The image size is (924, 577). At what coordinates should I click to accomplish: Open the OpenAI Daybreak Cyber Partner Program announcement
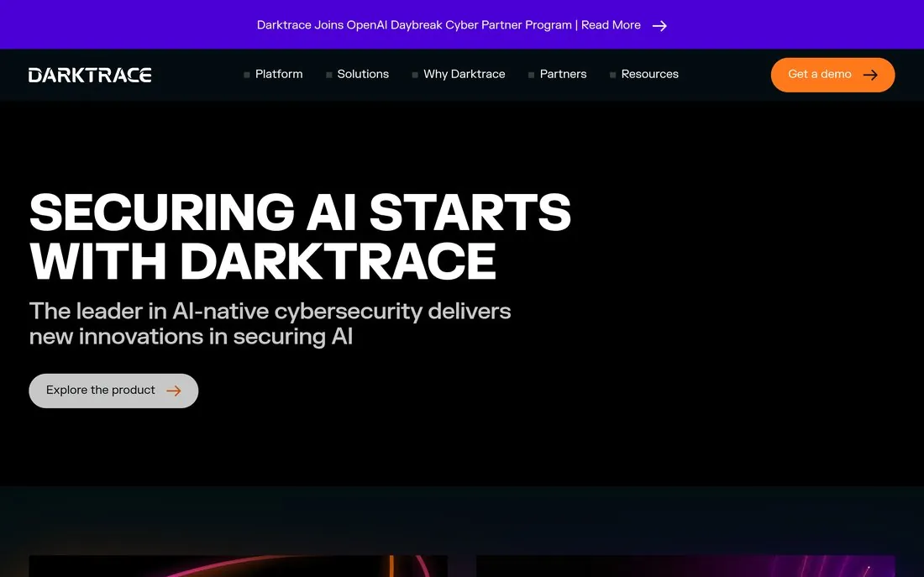(462, 24)
